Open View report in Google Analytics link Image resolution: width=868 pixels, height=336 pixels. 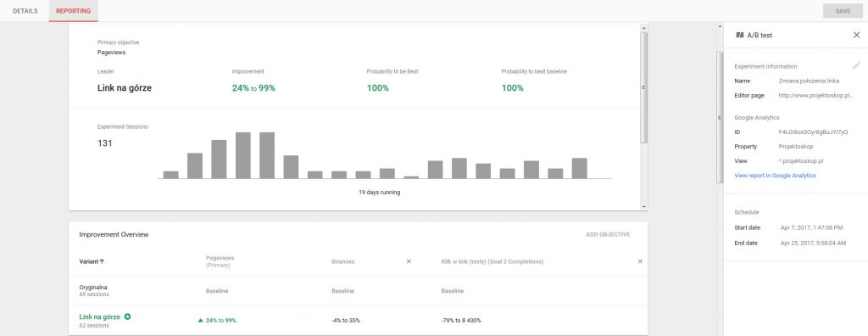click(775, 175)
